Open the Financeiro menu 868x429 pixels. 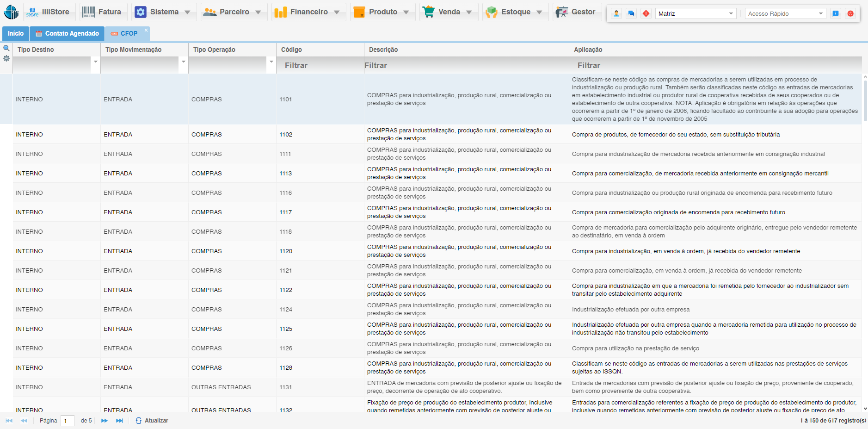pos(308,12)
